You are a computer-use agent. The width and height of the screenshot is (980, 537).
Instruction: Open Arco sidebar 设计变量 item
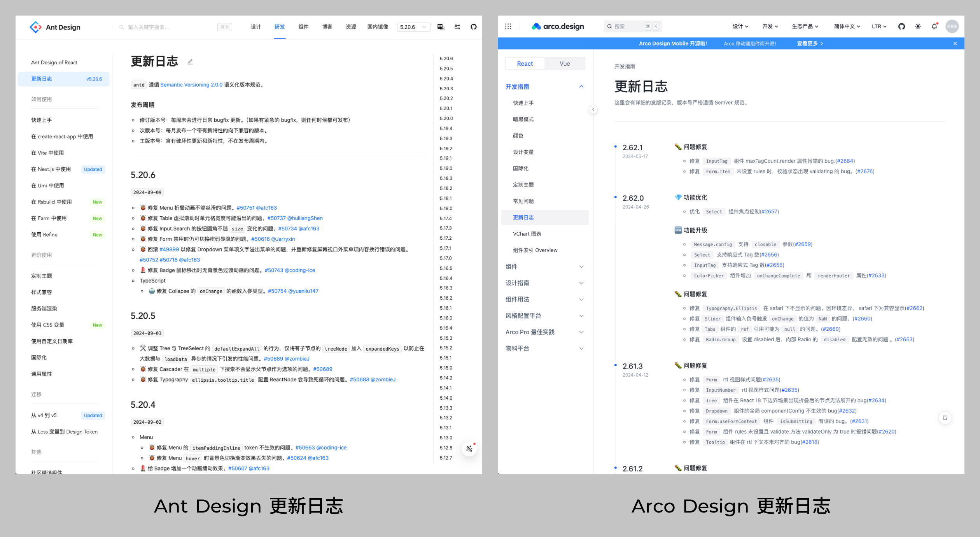[544, 152]
